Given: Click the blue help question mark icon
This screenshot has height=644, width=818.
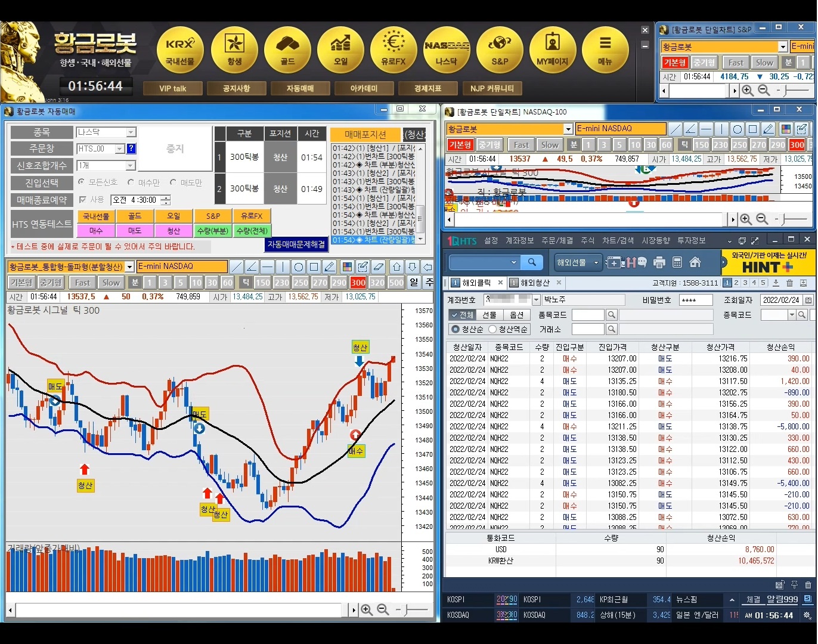Looking at the screenshot, I should tap(131, 148).
